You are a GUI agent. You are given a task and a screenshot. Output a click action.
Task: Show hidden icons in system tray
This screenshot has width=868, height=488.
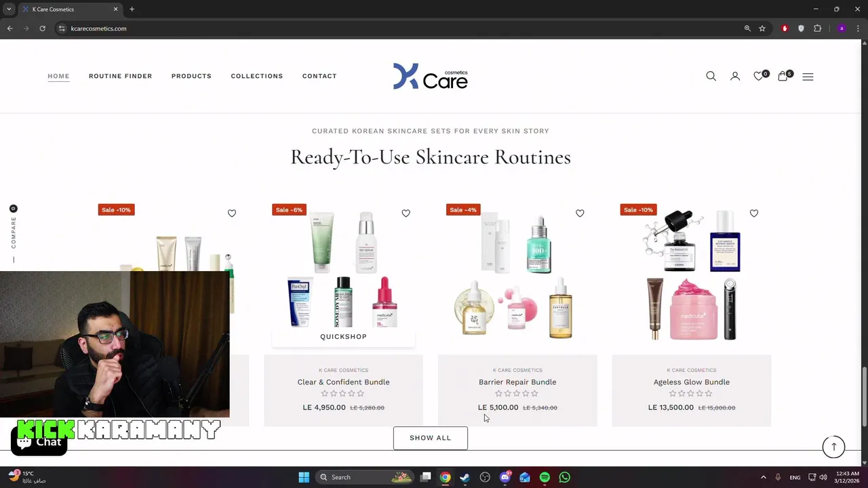point(763,477)
